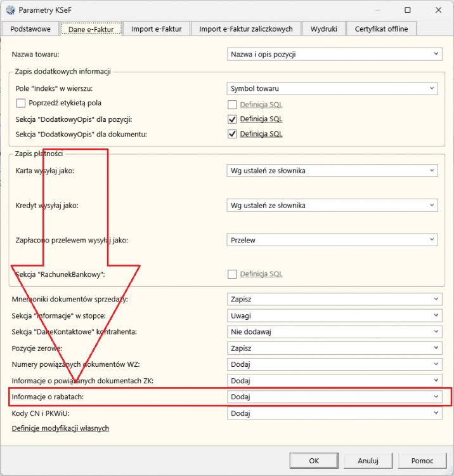454x476 pixels.
Task: Open the Import e-Faktur zaliczkowych tab
Action: pos(245,29)
